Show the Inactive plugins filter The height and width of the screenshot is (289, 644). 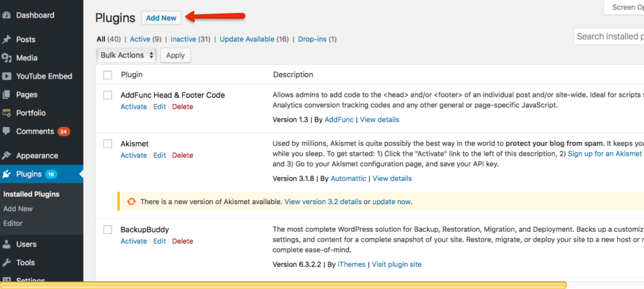coord(183,39)
